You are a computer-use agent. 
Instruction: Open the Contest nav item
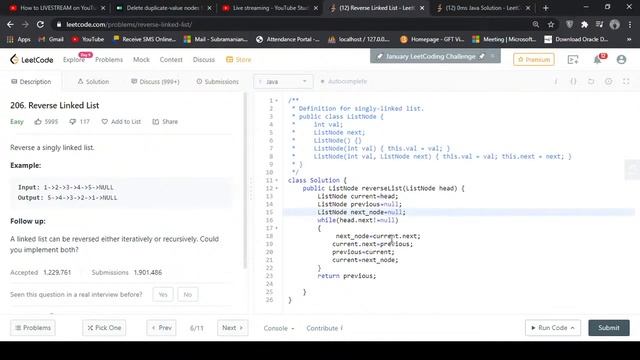(x=171, y=60)
